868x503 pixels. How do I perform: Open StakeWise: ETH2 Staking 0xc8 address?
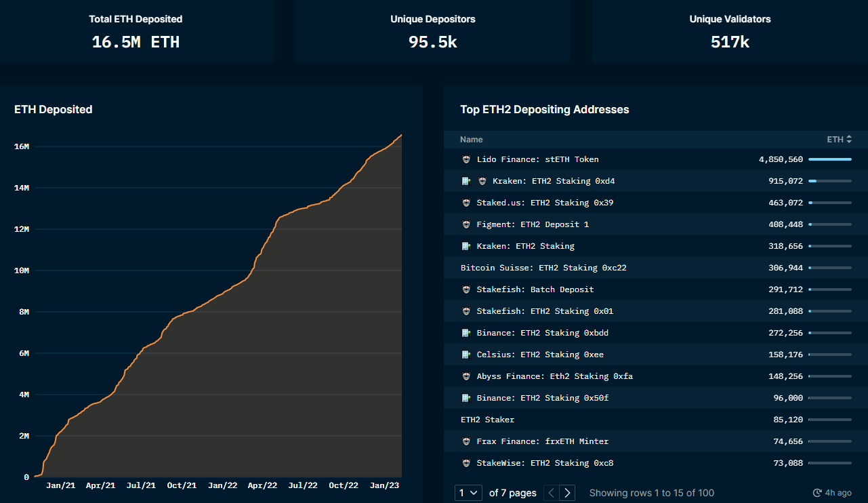point(545,463)
